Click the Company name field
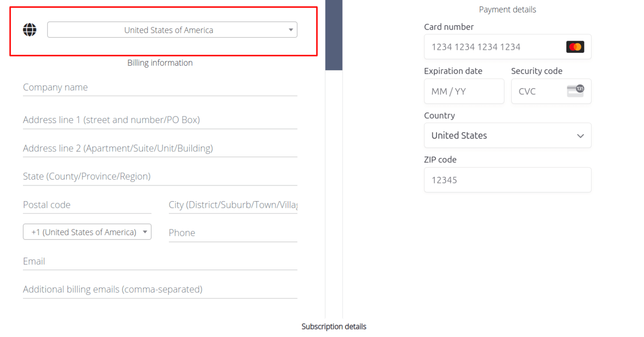The width and height of the screenshot is (644, 337). pyautogui.click(x=160, y=87)
